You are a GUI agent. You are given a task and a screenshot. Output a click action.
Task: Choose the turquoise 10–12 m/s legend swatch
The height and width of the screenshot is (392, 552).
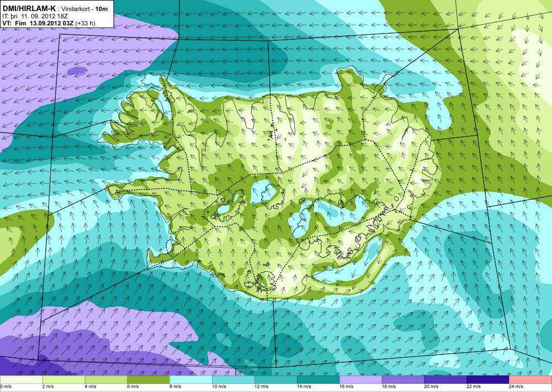pyautogui.click(x=233, y=380)
